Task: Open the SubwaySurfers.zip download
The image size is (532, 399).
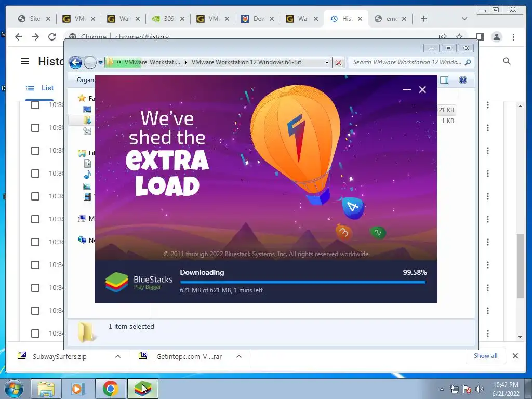Action: pos(59,356)
